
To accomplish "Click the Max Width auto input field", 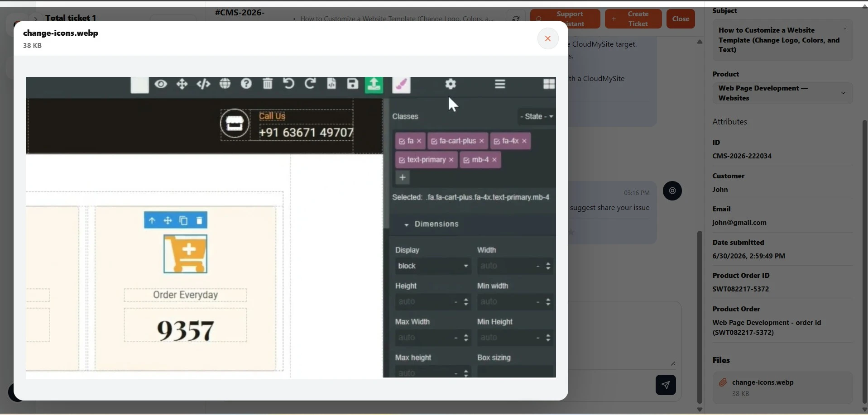I will coord(433,338).
